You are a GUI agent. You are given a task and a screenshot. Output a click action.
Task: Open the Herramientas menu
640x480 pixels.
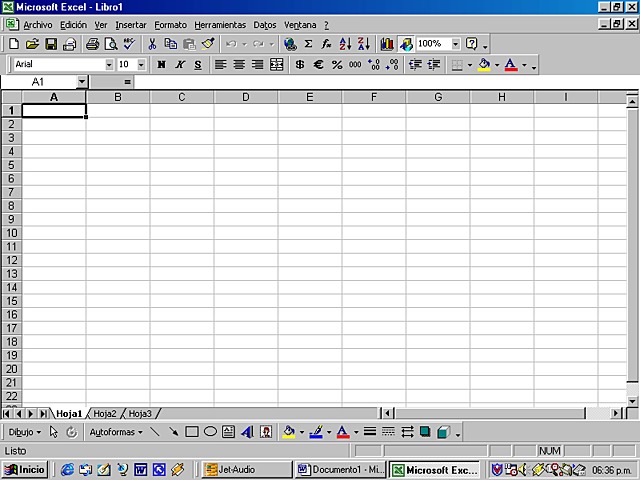pyautogui.click(x=220, y=25)
